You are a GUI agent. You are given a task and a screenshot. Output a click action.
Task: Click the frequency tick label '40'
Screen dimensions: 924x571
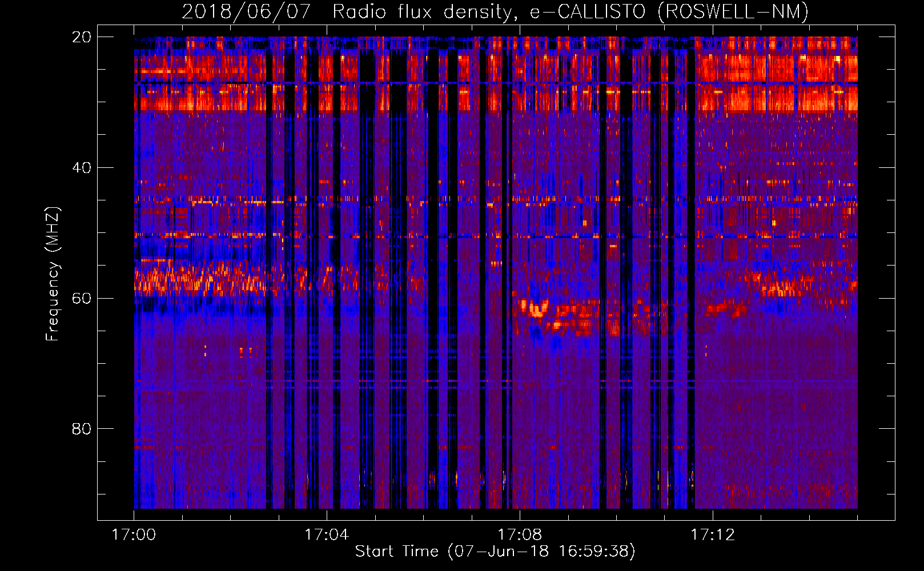pos(81,168)
